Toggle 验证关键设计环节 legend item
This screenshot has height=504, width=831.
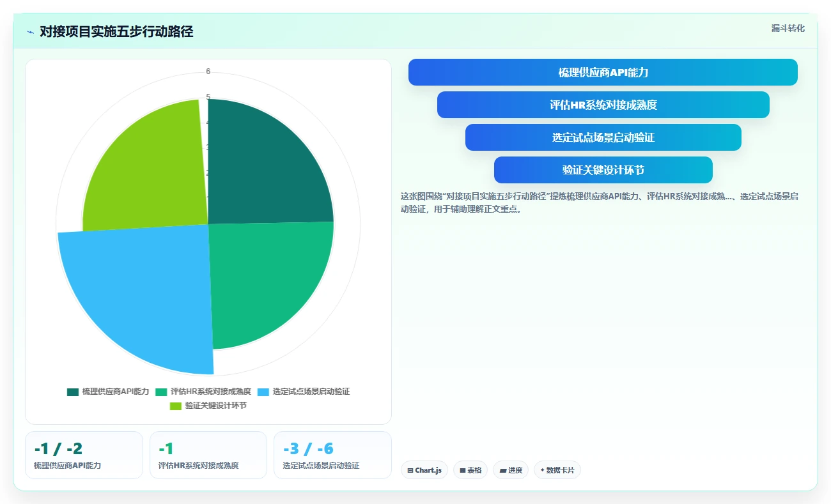(208, 406)
